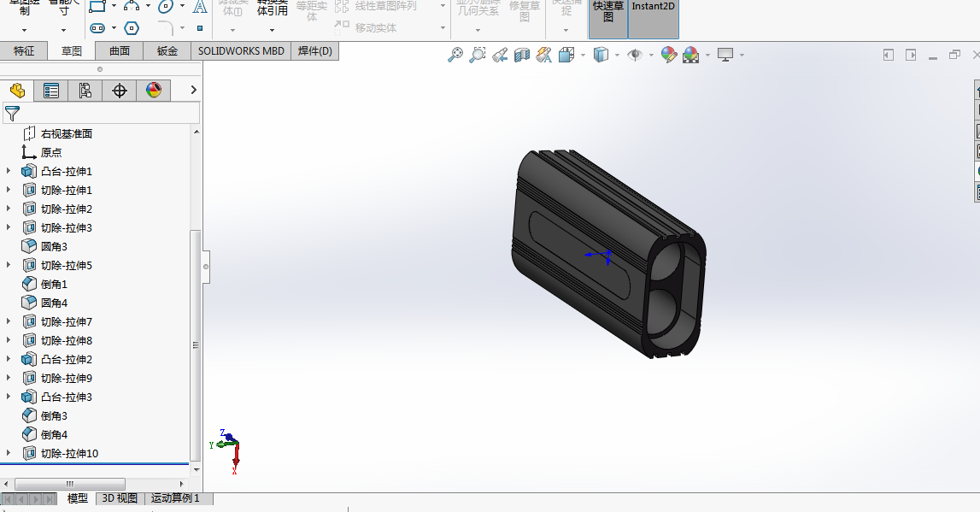
Task: Click Hide/Show Items eye icon
Action: pyautogui.click(x=635, y=55)
